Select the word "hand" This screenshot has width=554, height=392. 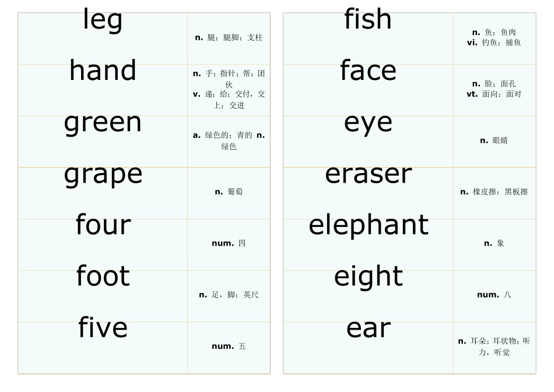tap(103, 71)
